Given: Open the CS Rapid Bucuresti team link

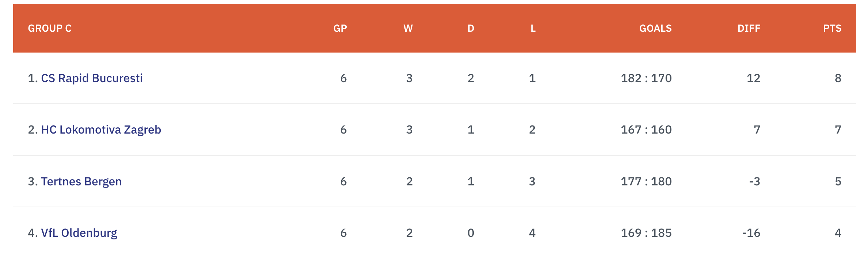Looking at the screenshot, I should 91,78.
